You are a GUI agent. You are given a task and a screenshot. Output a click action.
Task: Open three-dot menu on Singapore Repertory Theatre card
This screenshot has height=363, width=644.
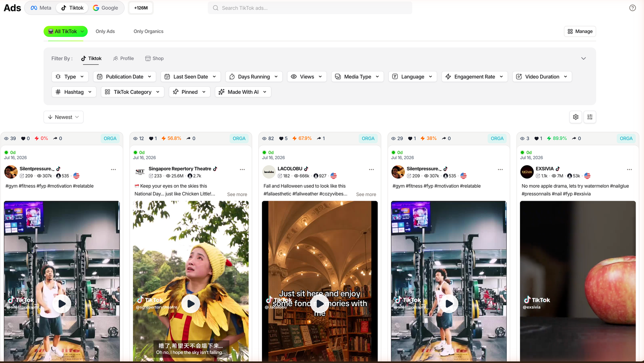pyautogui.click(x=242, y=170)
